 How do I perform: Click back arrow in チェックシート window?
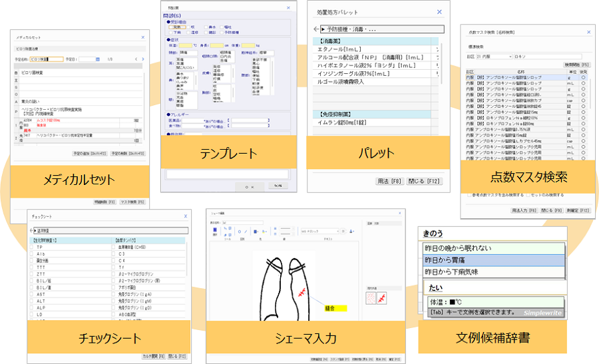pyautogui.click(x=31, y=231)
